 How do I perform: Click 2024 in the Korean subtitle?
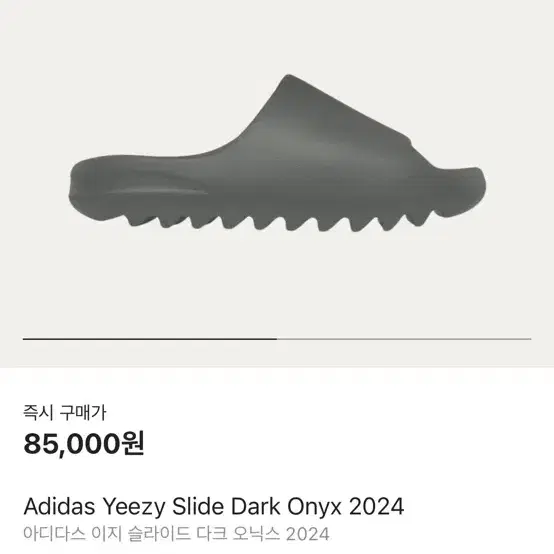(x=308, y=534)
